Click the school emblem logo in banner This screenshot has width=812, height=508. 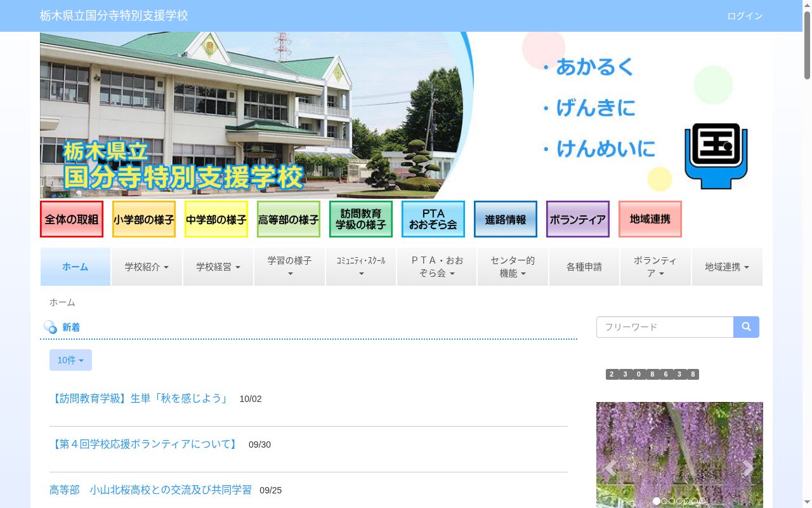(716, 156)
